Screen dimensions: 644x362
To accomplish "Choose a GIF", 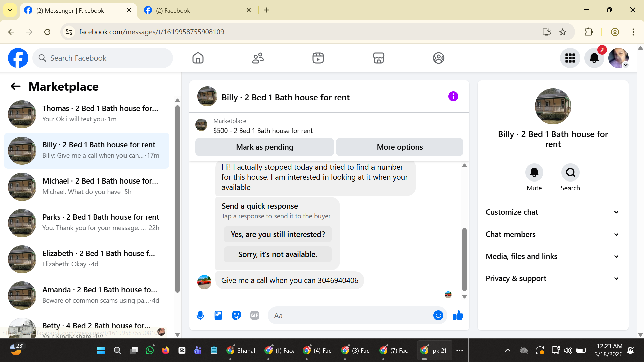I will (x=255, y=315).
